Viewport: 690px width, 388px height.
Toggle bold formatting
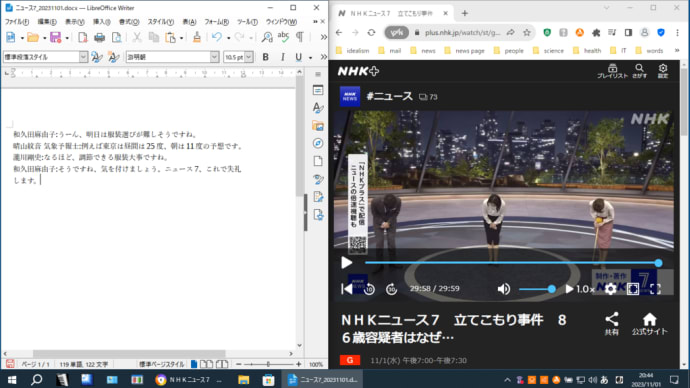[x=265, y=57]
